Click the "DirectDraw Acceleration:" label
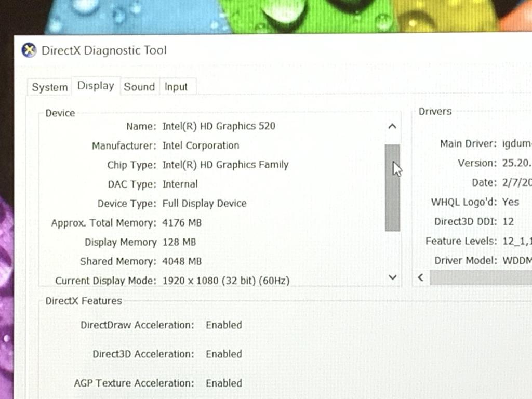Image resolution: width=532 pixels, height=399 pixels. (x=137, y=325)
